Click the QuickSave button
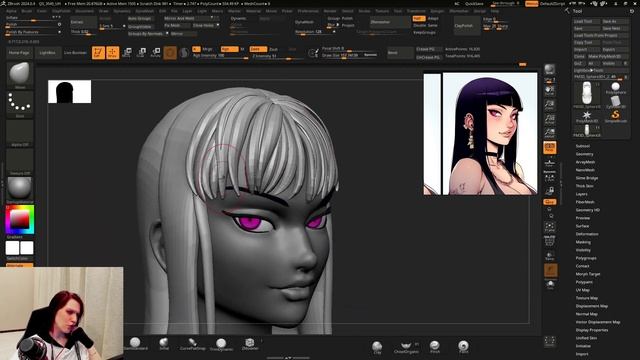 (x=474, y=4)
